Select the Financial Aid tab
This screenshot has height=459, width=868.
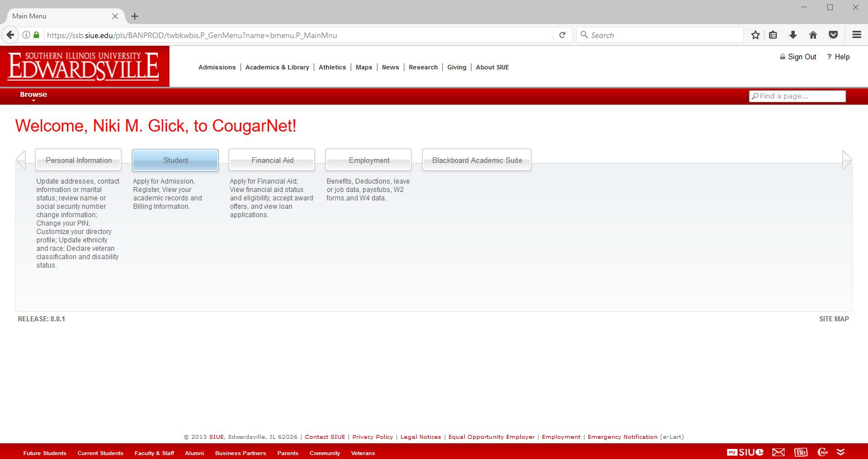click(x=272, y=160)
